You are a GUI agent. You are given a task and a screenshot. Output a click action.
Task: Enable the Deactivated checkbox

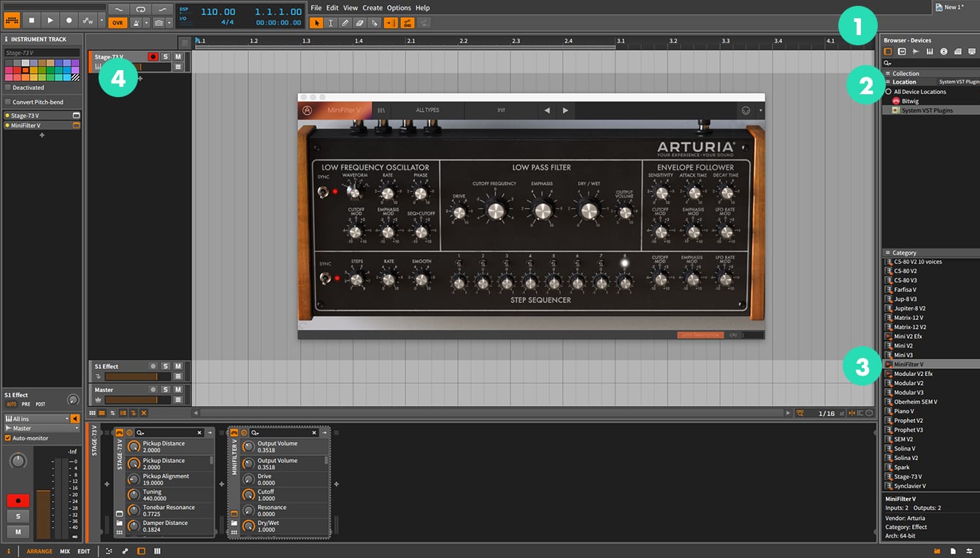(x=8, y=88)
